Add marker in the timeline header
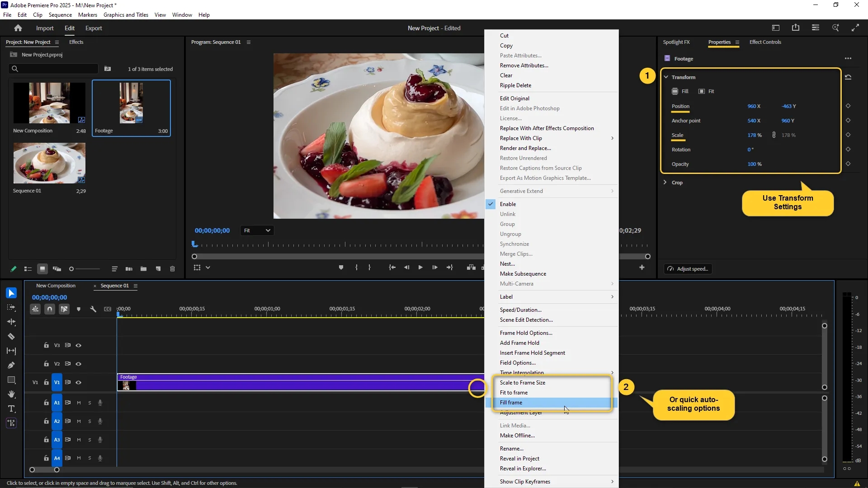The height and width of the screenshot is (488, 868). click(x=79, y=310)
